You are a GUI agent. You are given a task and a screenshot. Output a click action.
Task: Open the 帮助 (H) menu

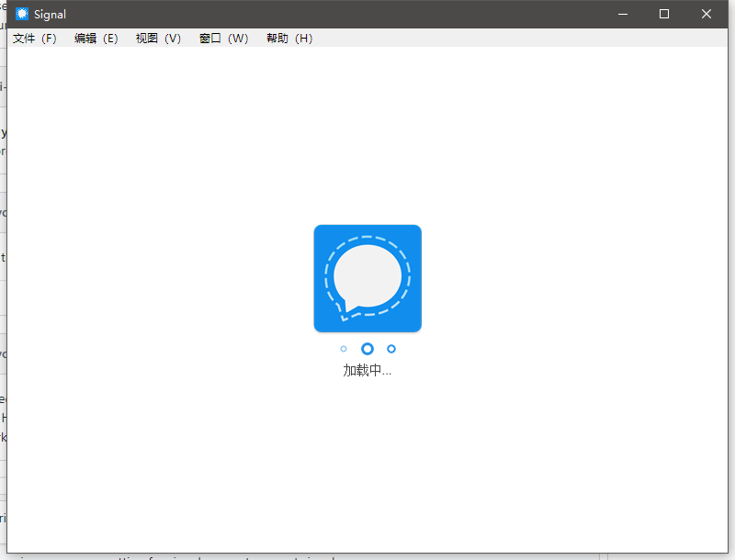tap(289, 39)
